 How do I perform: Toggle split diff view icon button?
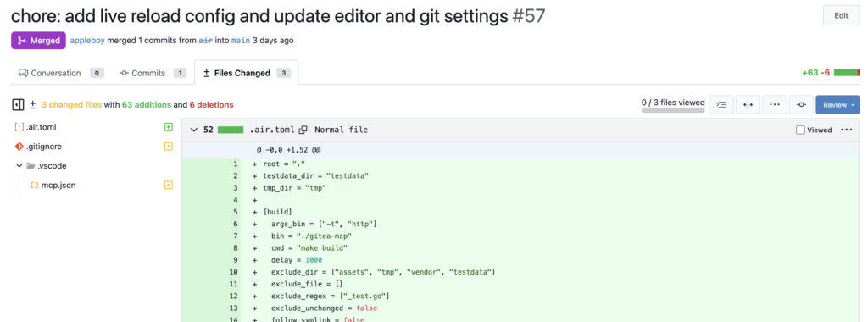748,104
